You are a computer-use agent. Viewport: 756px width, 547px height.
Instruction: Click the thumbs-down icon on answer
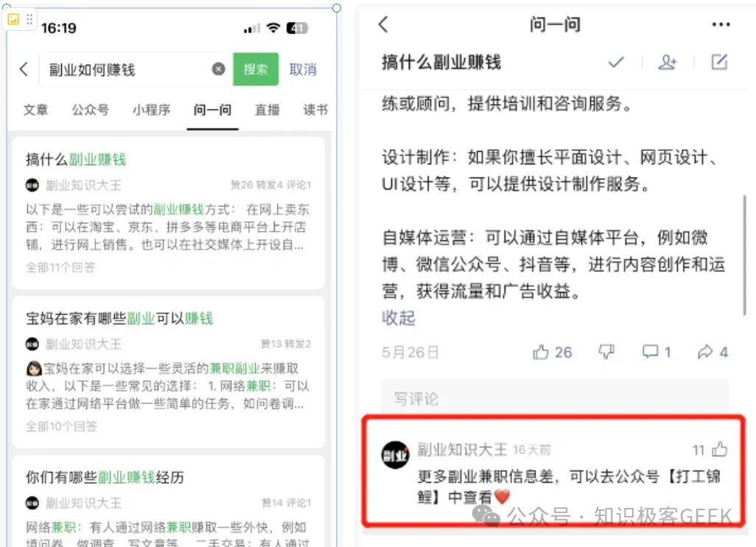point(606,352)
